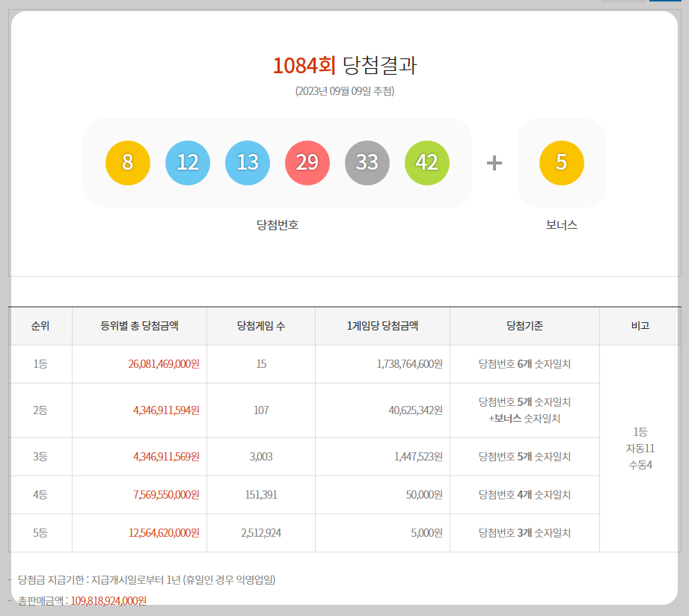The width and height of the screenshot is (689, 616).
Task: Select per-game prize 1,738,764,600원
Action: [409, 364]
